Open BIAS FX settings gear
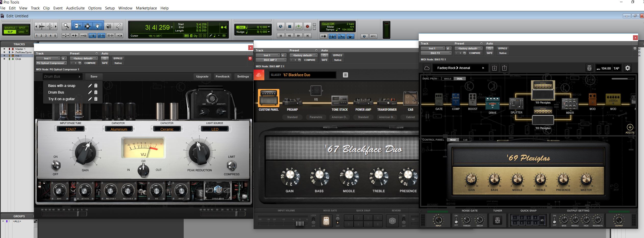The height and width of the screenshot is (238, 644). tap(628, 68)
